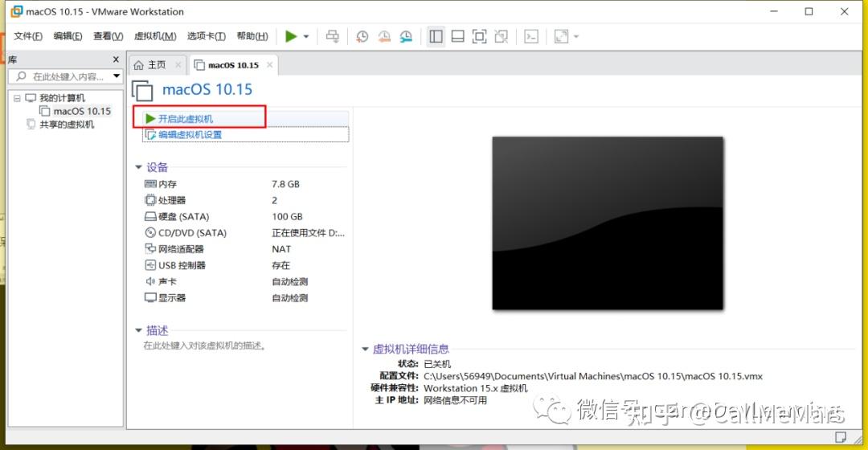Viewport: 868px width, 450px height.
Task: Click the 声卡 sound card row
Action: point(244,282)
